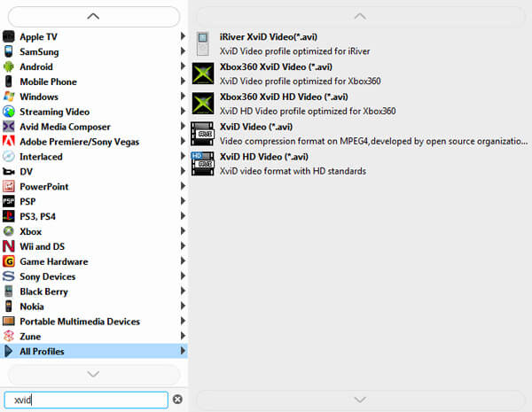This screenshot has height=412, width=532.
Task: Click 'XviD video format with HD standards' text
Action: pyautogui.click(x=293, y=171)
